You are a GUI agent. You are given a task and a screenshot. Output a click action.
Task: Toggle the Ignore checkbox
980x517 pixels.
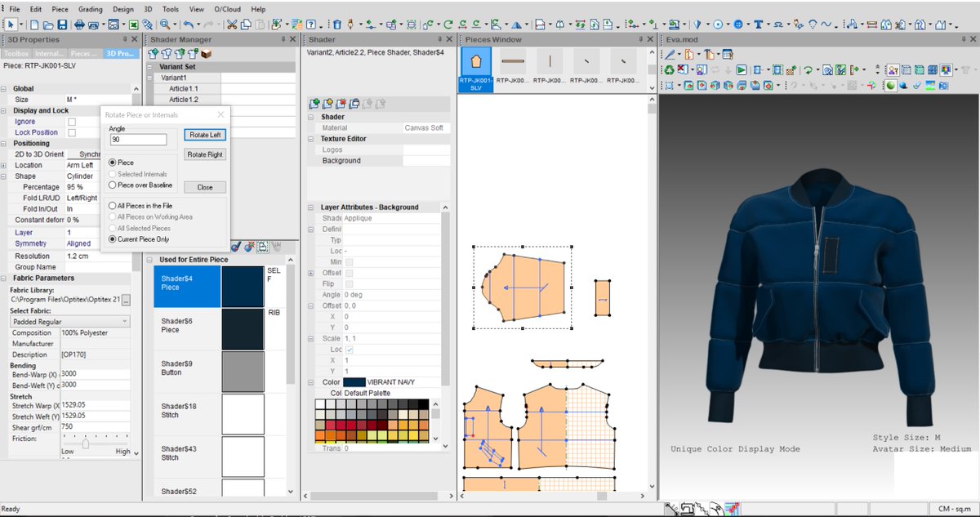coord(72,122)
